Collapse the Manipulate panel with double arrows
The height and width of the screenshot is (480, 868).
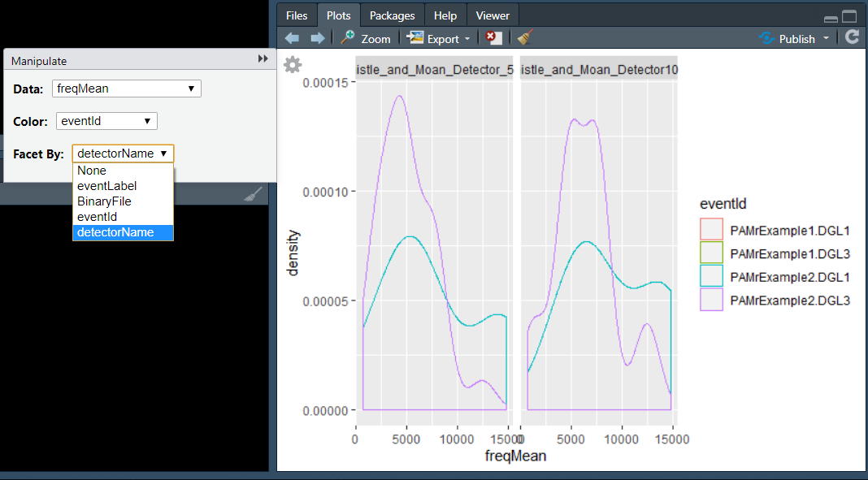click(263, 59)
